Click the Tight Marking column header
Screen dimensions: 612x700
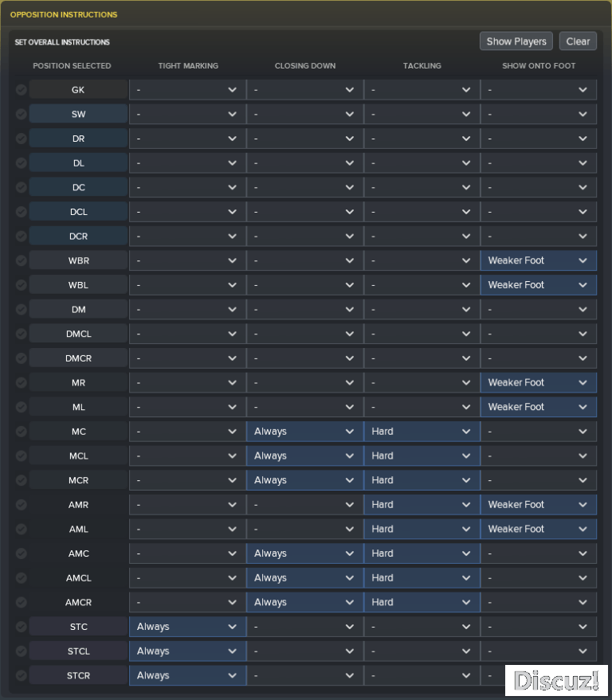pyautogui.click(x=188, y=65)
